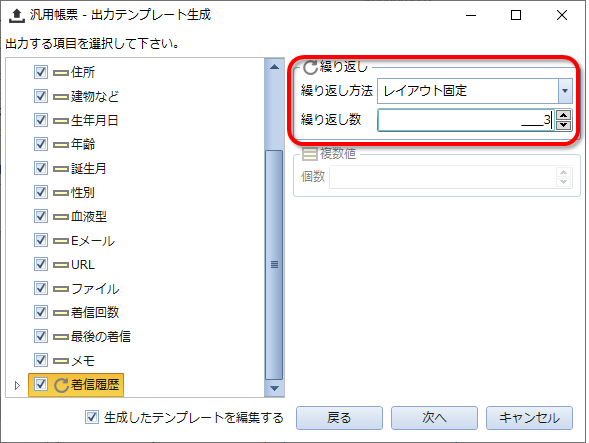Image resolution: width=589 pixels, height=443 pixels.
Task: Select the 最後の着信 item label
Action: tap(101, 336)
